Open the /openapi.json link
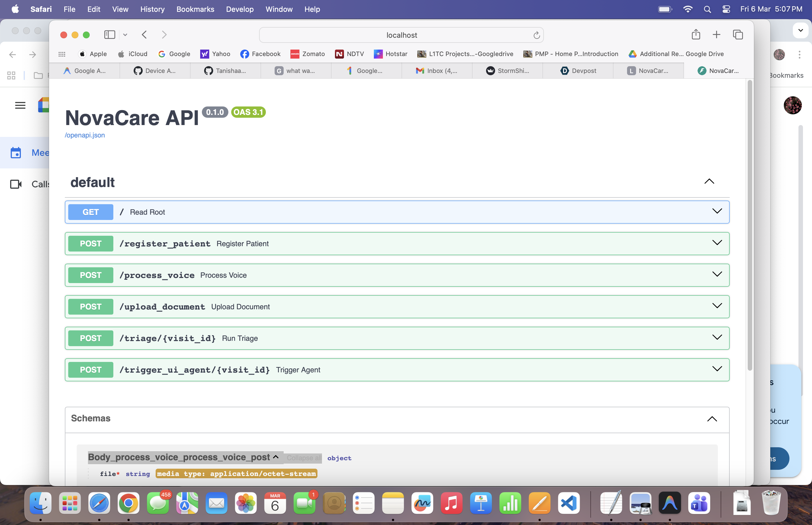This screenshot has height=525, width=812. tap(85, 135)
